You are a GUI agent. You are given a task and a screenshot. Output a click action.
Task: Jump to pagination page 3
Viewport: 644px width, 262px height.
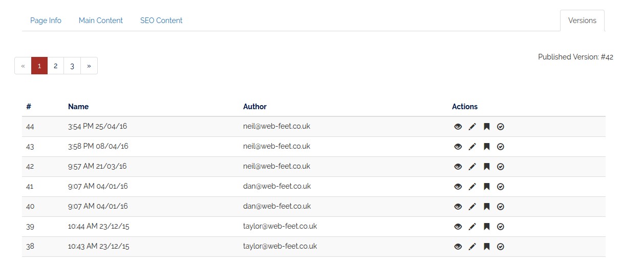click(x=72, y=66)
